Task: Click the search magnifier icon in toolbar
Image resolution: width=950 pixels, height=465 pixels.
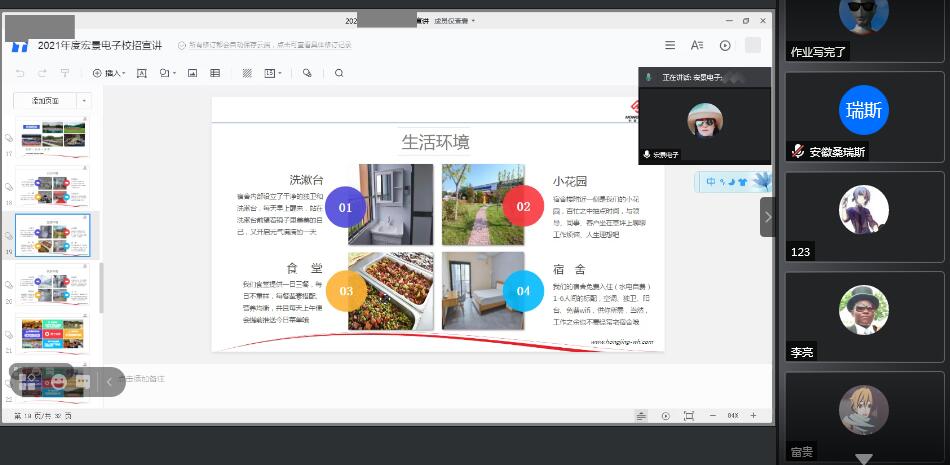Action: coord(339,73)
